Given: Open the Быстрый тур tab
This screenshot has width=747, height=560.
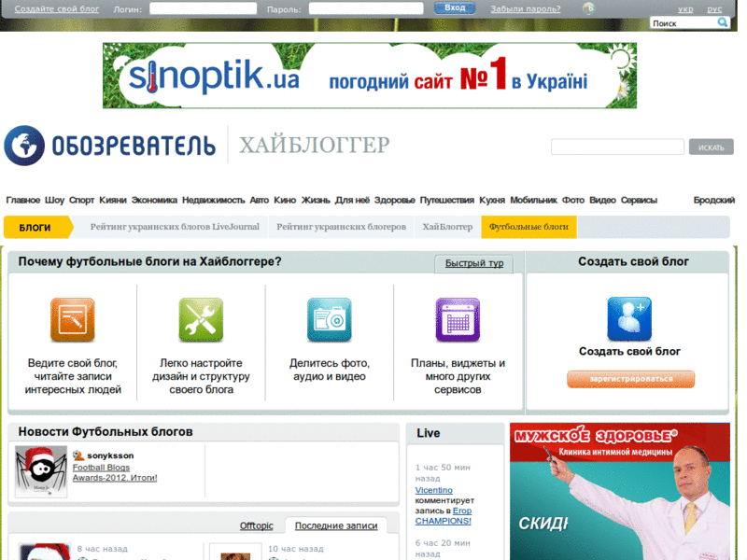Looking at the screenshot, I should click(x=474, y=263).
